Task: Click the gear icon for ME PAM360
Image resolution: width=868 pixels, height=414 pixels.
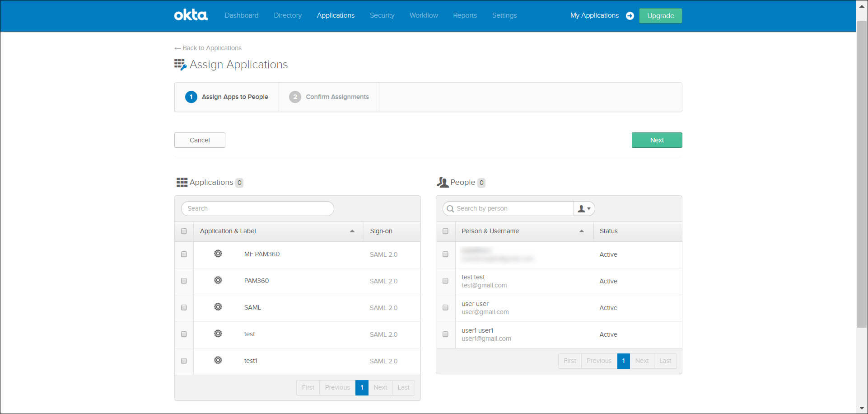Action: (x=218, y=254)
